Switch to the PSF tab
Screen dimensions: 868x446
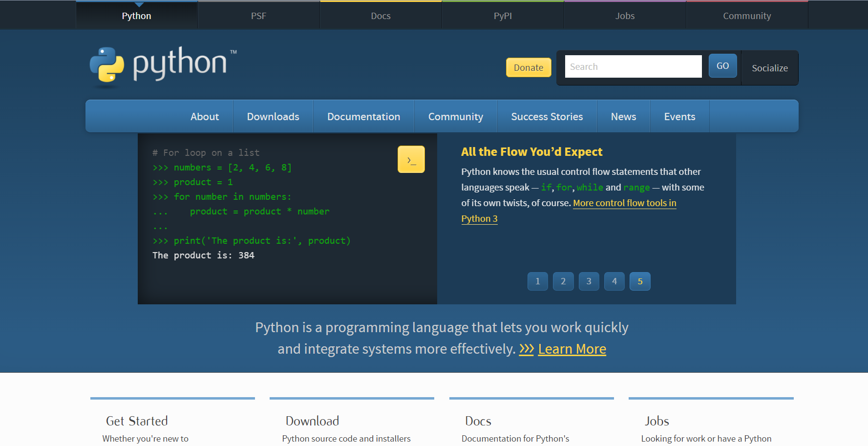pyautogui.click(x=258, y=15)
